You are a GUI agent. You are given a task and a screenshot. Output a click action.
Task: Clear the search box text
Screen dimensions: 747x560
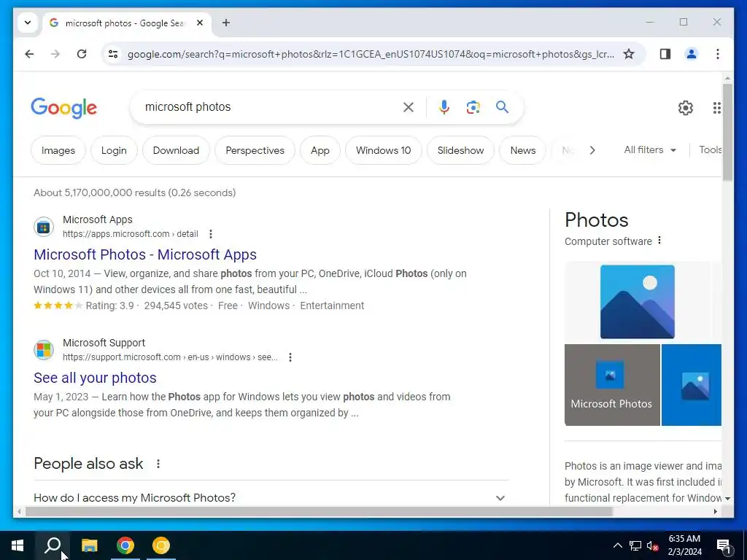point(409,107)
